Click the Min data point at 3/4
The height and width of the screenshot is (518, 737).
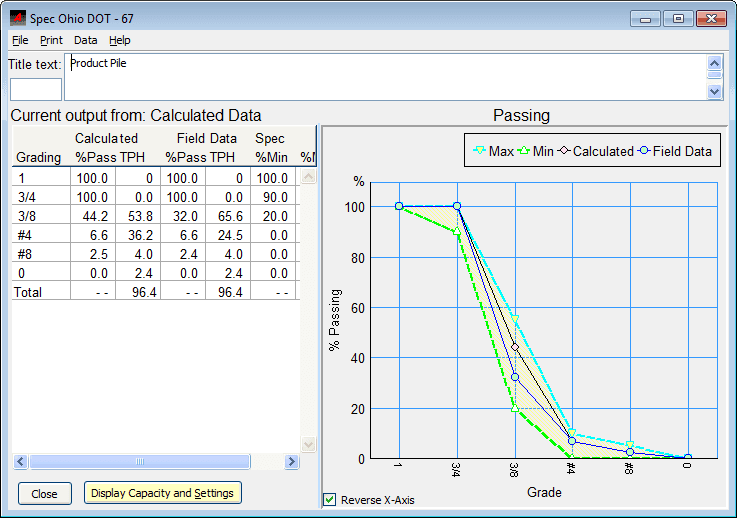pyautogui.click(x=457, y=231)
